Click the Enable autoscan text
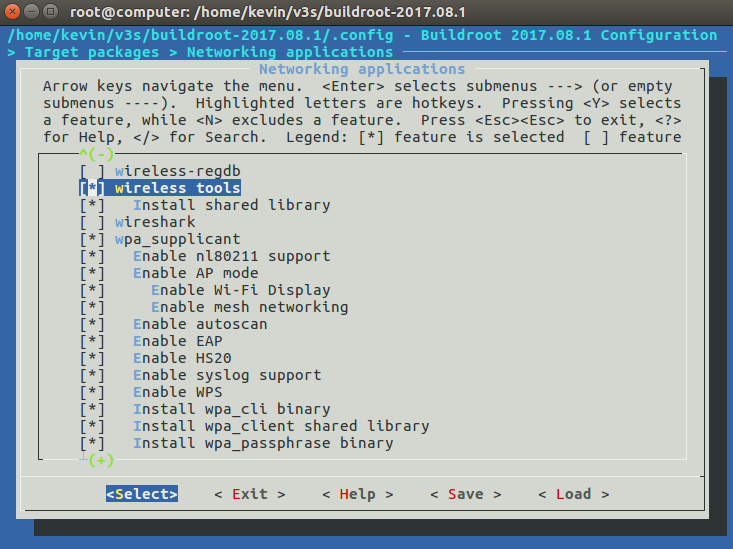 tap(200, 324)
